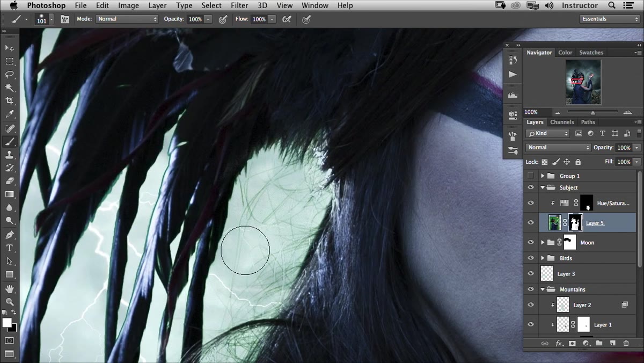The width and height of the screenshot is (644, 363).
Task: Open the History panel icon
Action: pos(513,60)
